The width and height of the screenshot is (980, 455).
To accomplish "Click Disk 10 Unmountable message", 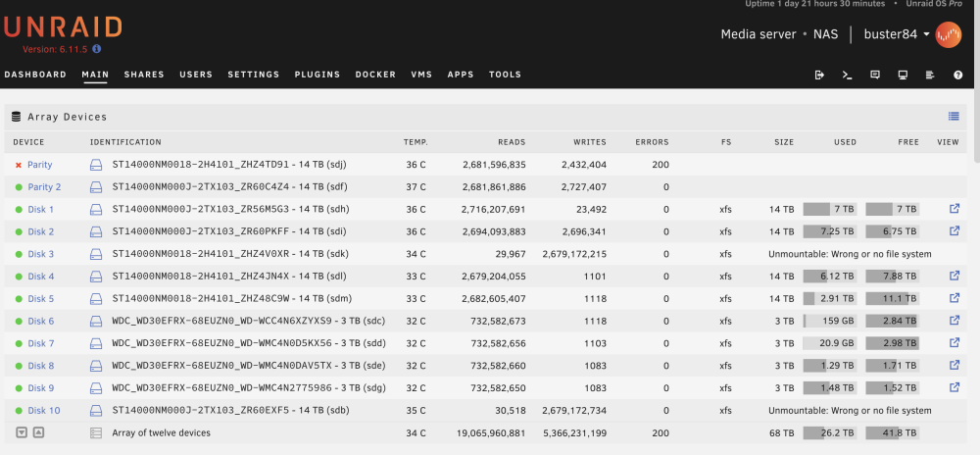I will click(x=850, y=411).
